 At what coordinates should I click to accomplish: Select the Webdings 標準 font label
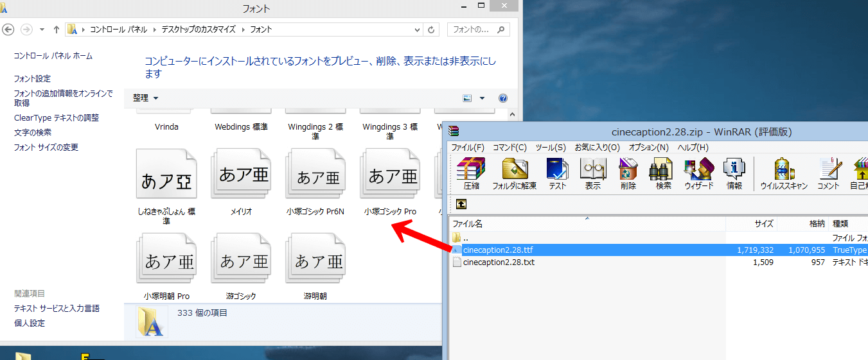coord(241,127)
